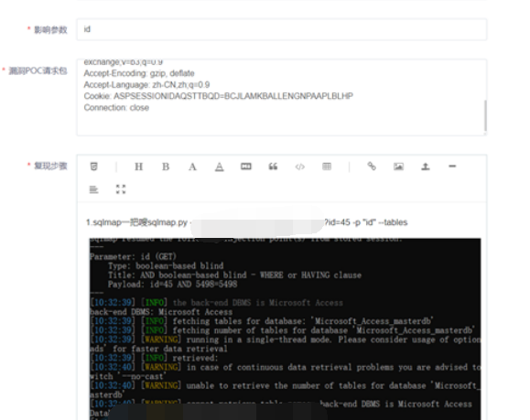Click the 影响参数 input field containing id
Screen dimensions: 530x420
click(x=282, y=29)
